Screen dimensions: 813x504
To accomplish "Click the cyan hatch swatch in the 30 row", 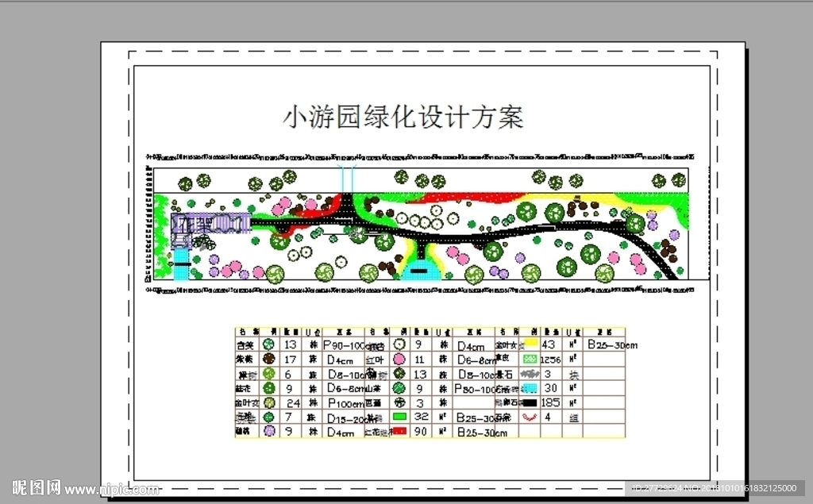I will (x=530, y=388).
